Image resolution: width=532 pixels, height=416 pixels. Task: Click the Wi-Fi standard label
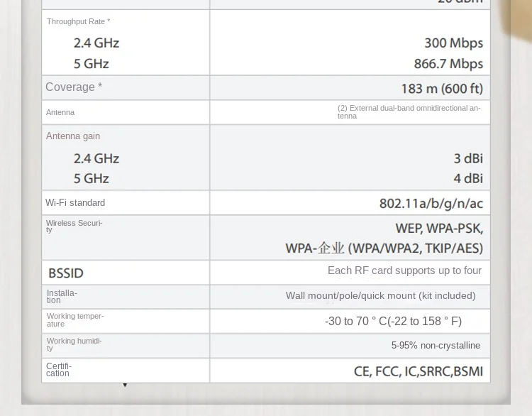tap(75, 203)
